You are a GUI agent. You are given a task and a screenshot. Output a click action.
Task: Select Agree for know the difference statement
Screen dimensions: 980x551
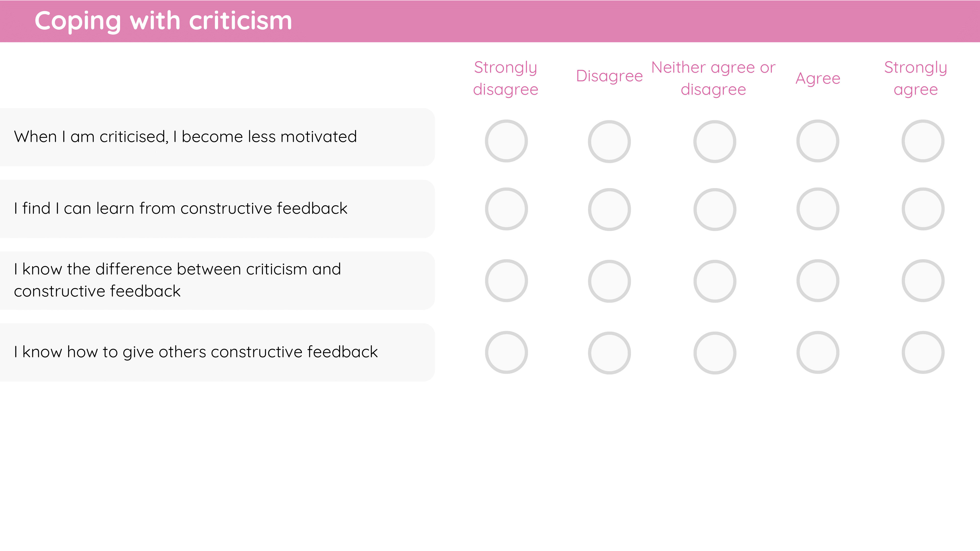818,281
